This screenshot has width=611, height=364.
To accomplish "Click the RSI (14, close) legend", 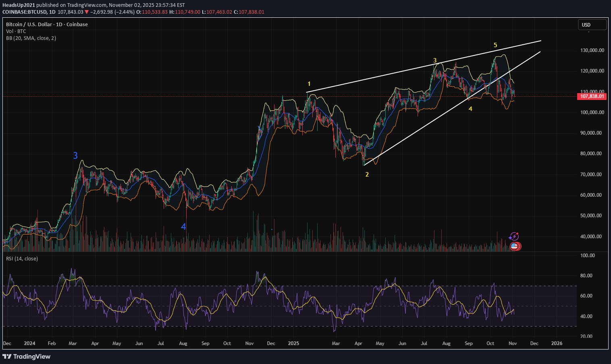I will click(22, 259).
